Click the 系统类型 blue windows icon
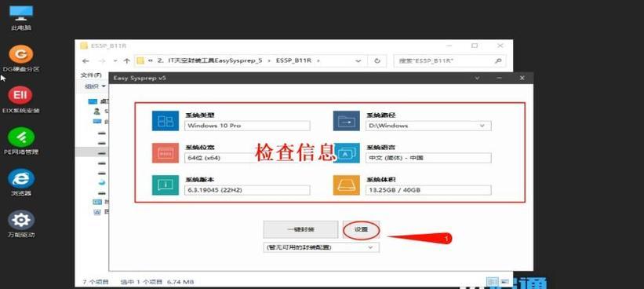Viewport: 644px width, 289px height. [x=165, y=121]
